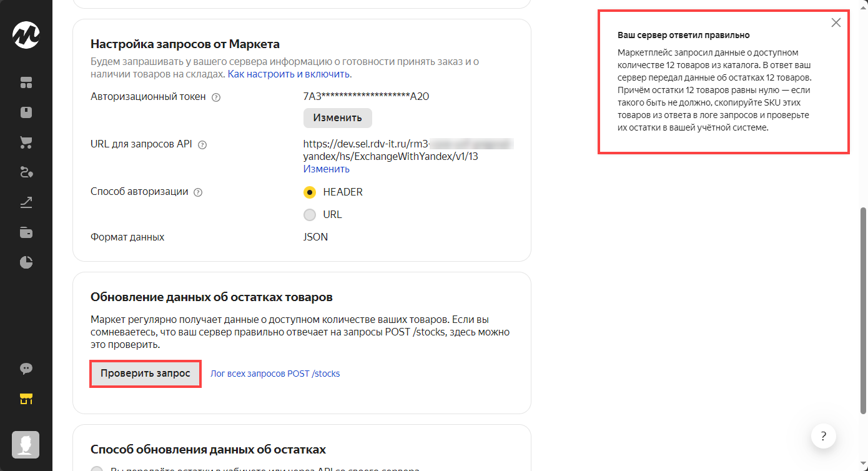Close the server response notification
The width and height of the screenshot is (868, 471).
coord(836,23)
